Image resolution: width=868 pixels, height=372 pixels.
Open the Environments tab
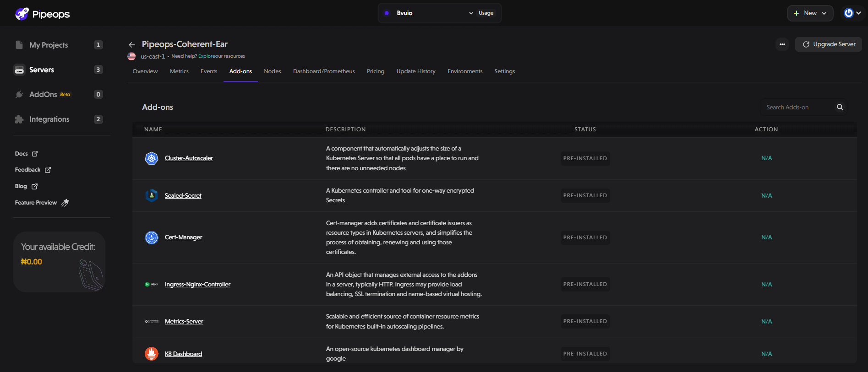pos(465,71)
